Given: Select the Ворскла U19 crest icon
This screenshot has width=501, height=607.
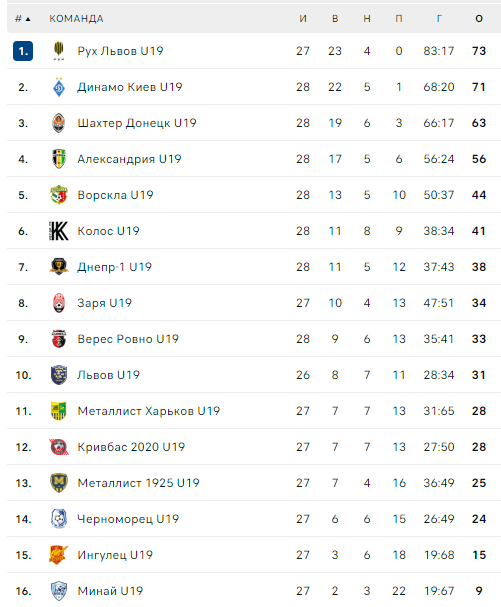Looking at the screenshot, I should pos(59,195).
